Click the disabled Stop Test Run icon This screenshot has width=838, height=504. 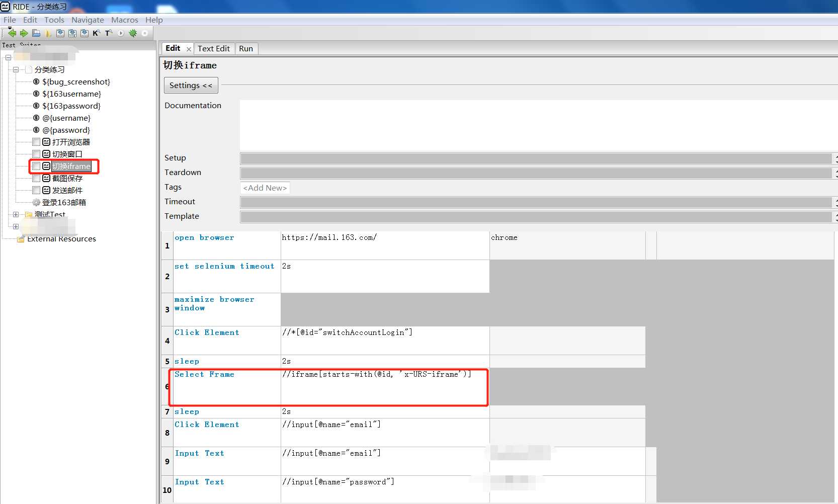tap(145, 33)
